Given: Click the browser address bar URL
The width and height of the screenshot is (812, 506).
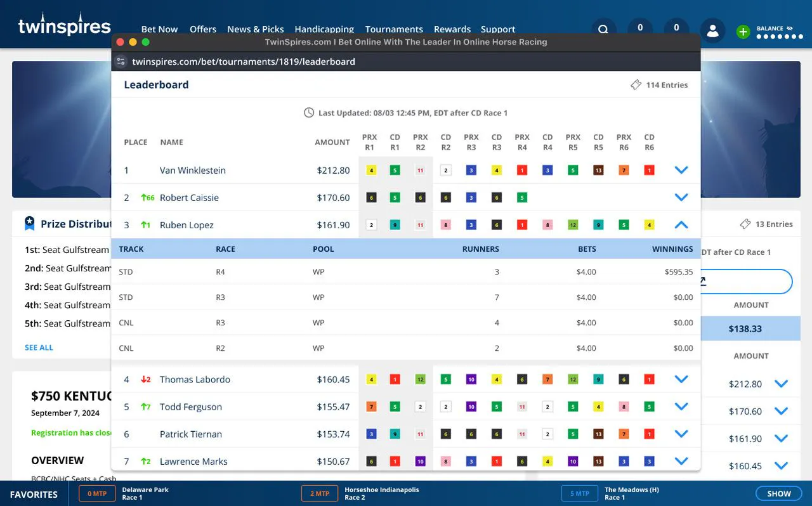Looking at the screenshot, I should click(x=244, y=62).
